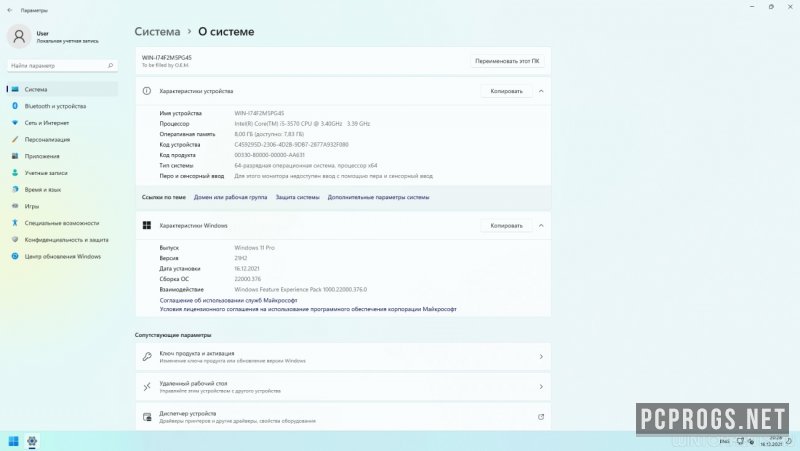Viewport: 800px width, 451px height.
Task: Open Условия лицензионного соглашения Майкрософт link
Action: 308,309
